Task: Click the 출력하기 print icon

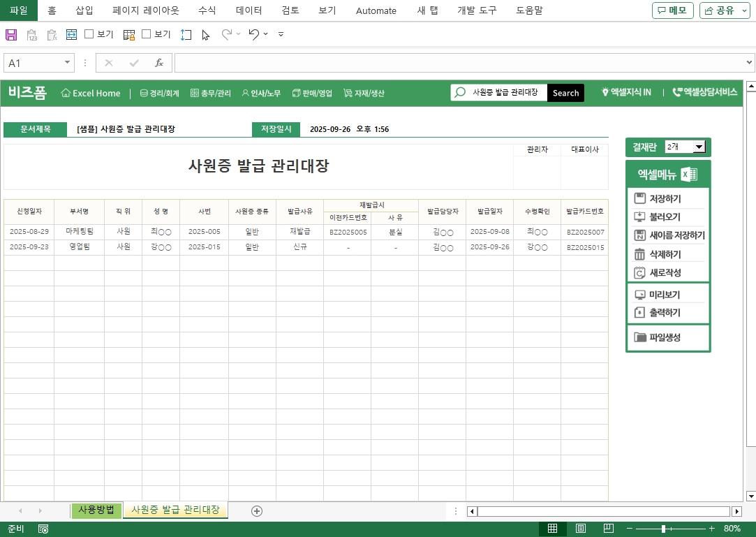Action: (639, 313)
